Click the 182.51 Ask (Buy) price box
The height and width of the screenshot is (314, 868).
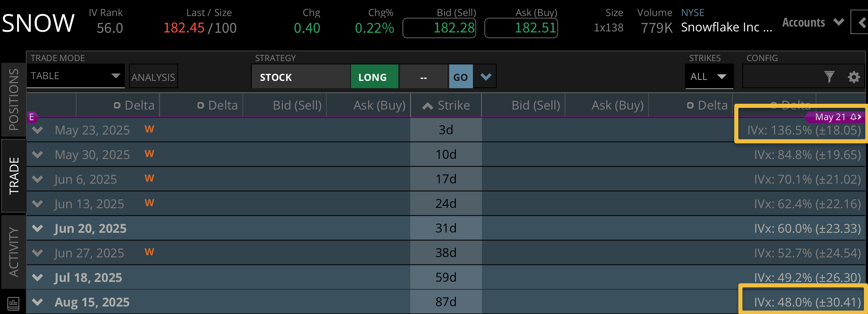[521, 28]
